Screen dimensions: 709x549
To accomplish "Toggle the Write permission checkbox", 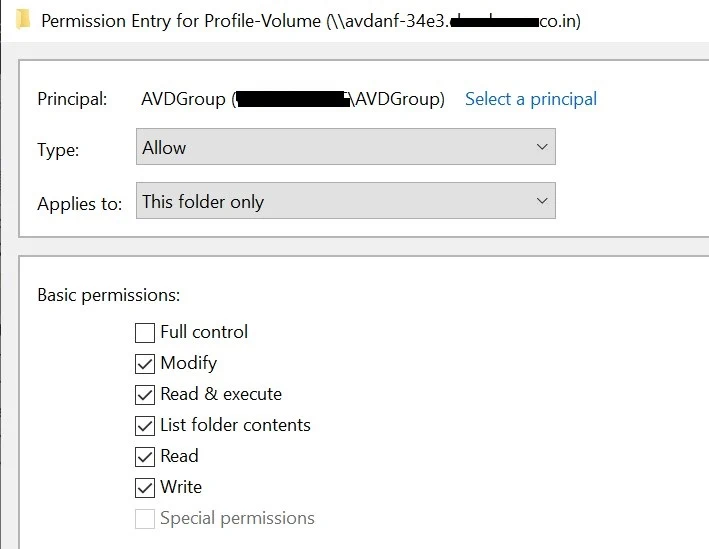I will point(145,487).
